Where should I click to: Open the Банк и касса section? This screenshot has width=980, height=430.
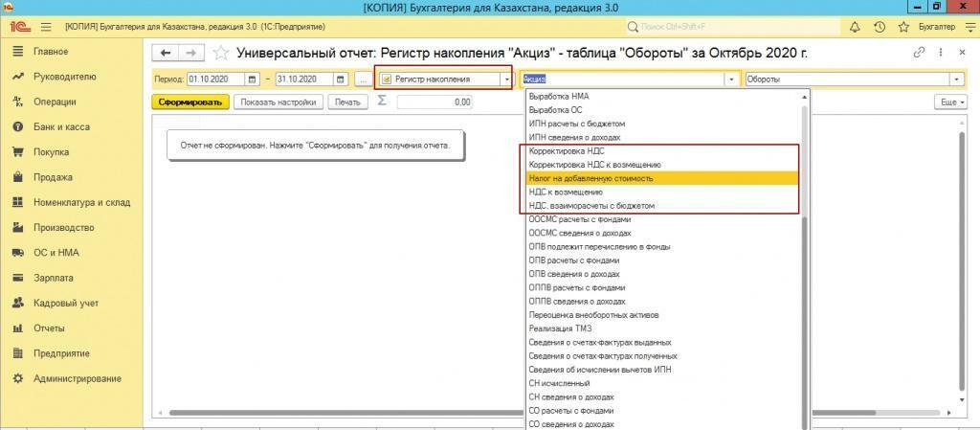pyautogui.click(x=62, y=126)
